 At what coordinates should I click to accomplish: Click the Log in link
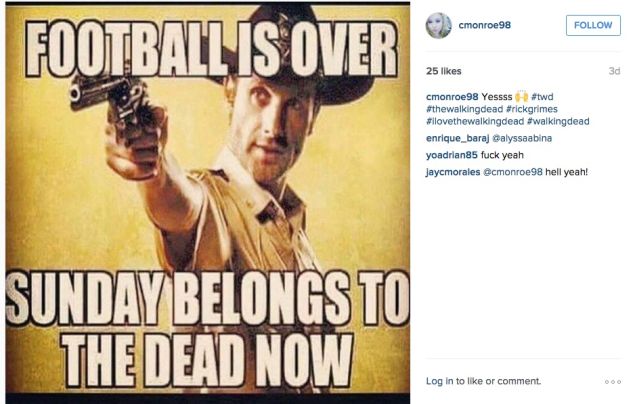coord(439,381)
